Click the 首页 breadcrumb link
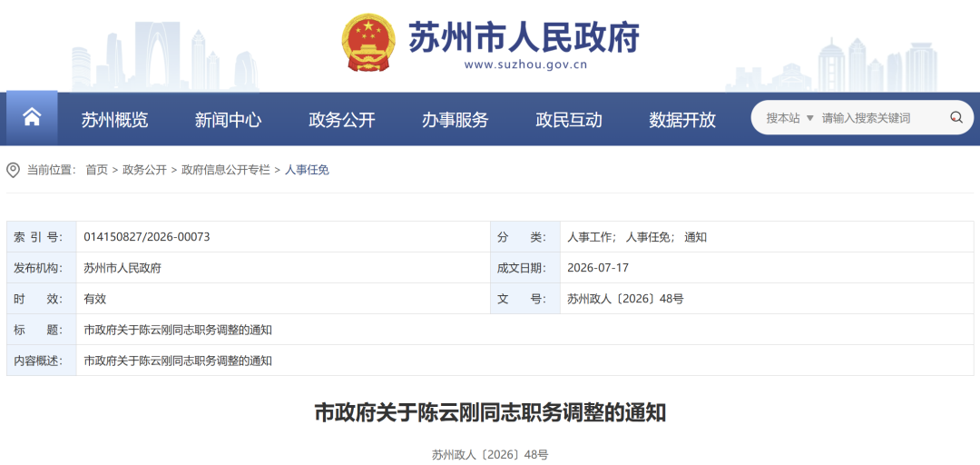Screen dimensions: 980x465 pos(97,170)
